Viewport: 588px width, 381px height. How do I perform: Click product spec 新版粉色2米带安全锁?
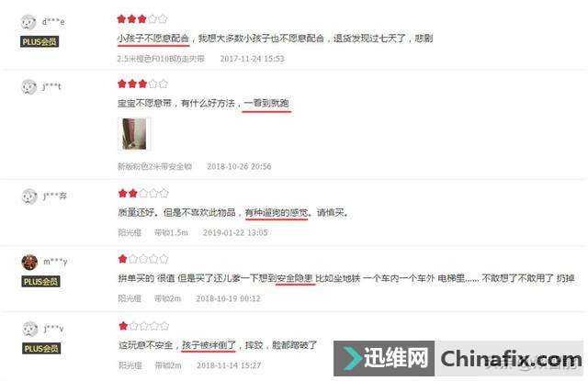(155, 166)
